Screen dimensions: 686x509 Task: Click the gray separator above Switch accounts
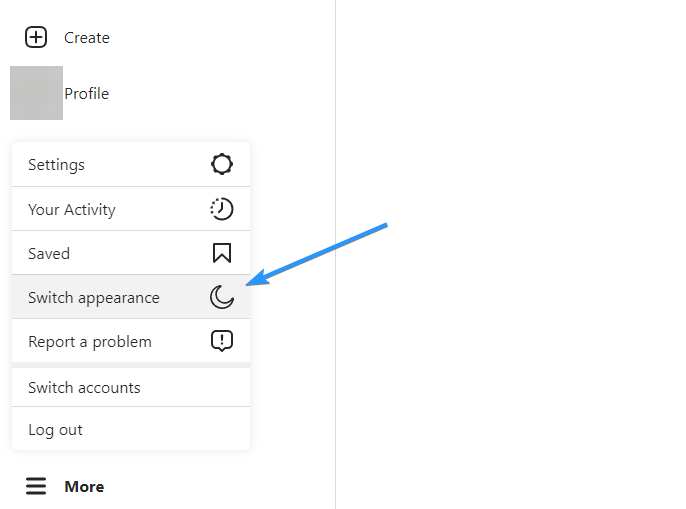pyautogui.click(x=131, y=365)
